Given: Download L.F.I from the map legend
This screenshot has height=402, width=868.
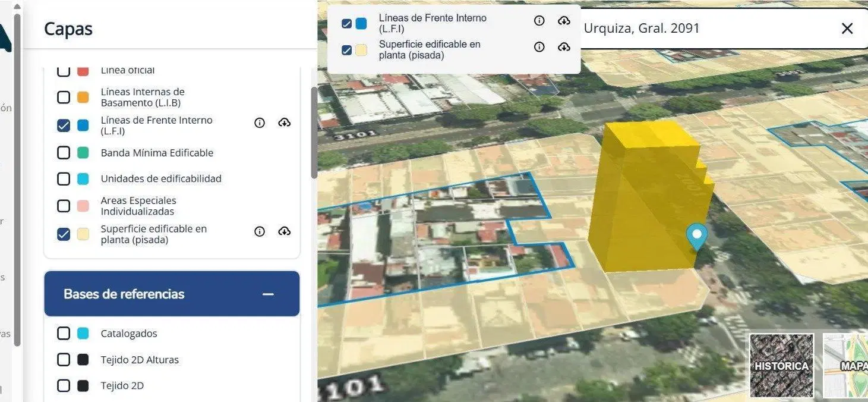Looking at the screenshot, I should point(564,21).
